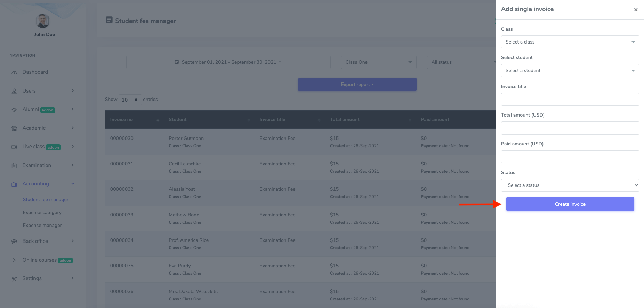
Task: Click the Users person icon
Action: [14, 91]
